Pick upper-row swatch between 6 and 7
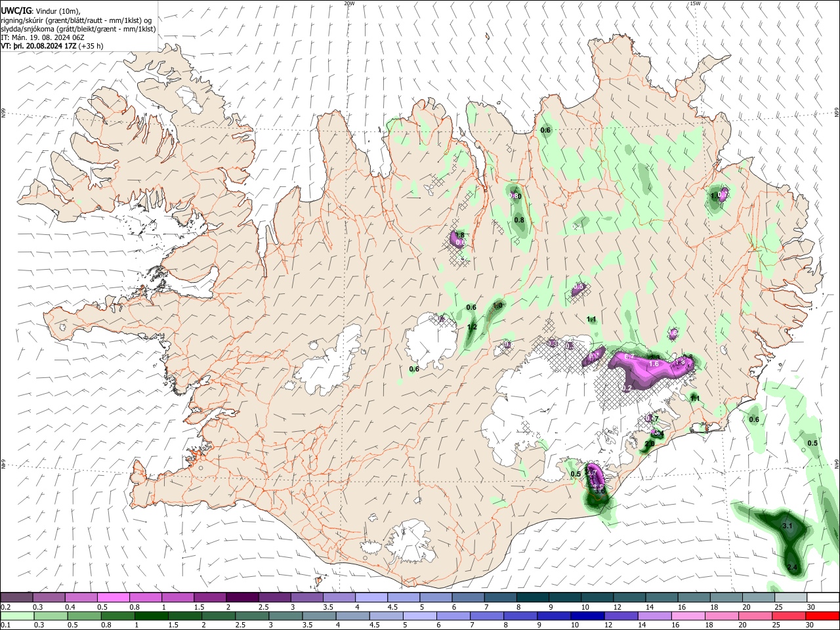 click(469, 597)
